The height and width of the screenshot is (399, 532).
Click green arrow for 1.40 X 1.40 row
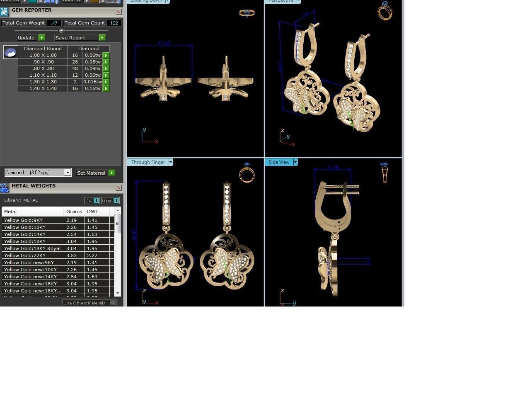coord(106,88)
